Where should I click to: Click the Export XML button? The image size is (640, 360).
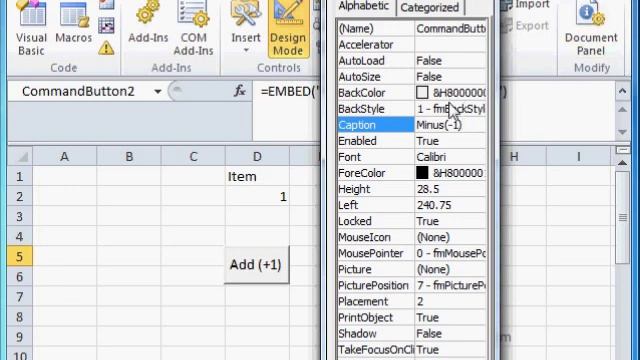pyautogui.click(x=525, y=26)
